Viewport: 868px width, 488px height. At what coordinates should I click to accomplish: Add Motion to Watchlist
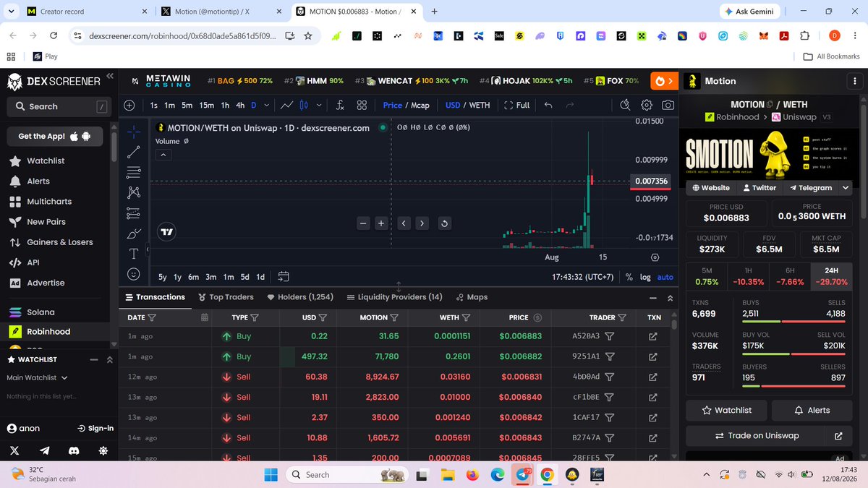[727, 410]
